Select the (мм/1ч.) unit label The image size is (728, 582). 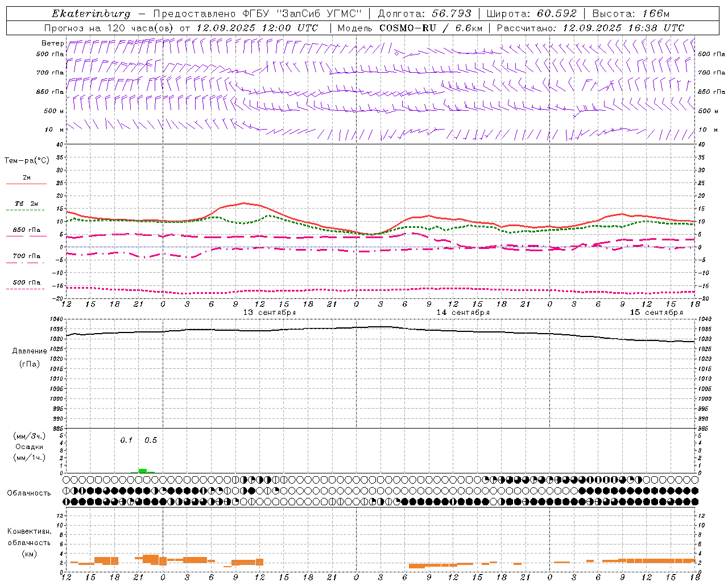30,458
